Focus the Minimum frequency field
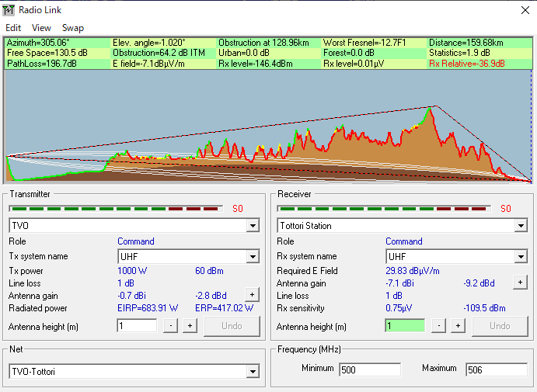 pyautogui.click(x=370, y=369)
